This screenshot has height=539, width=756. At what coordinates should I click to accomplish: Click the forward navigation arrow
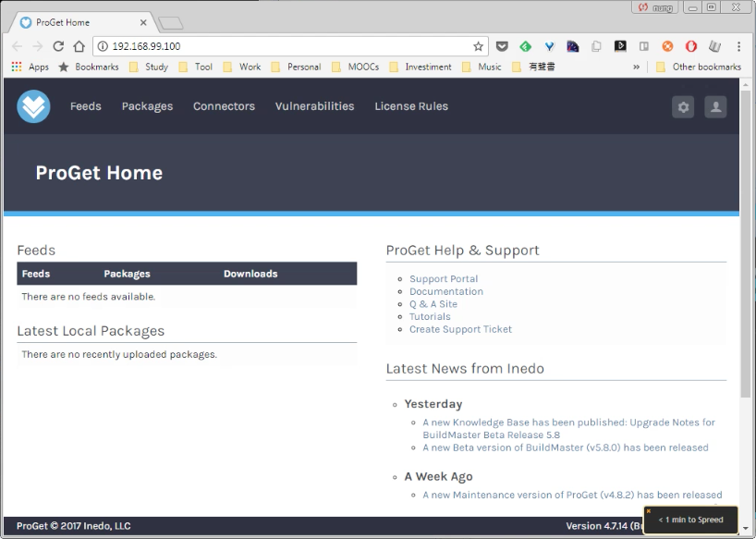click(38, 46)
